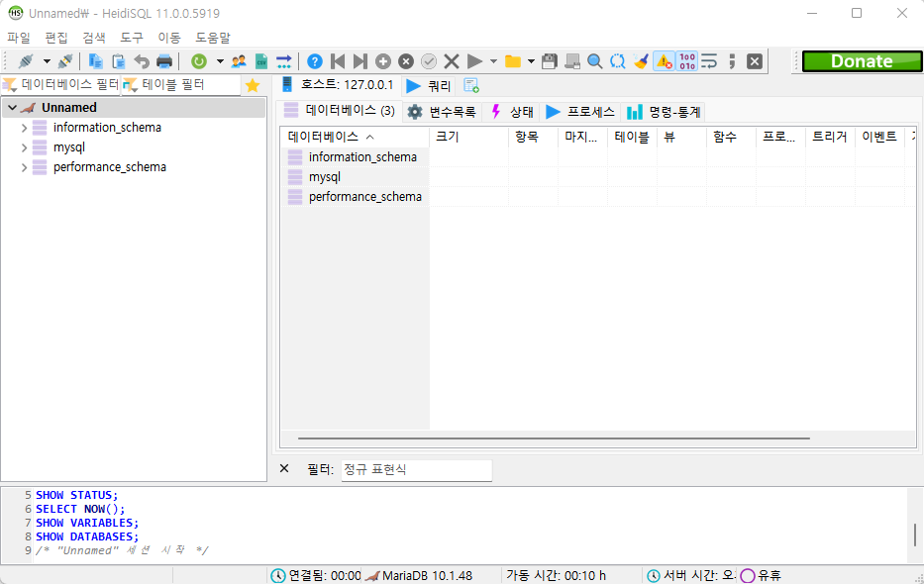Click the Copy icon in the toolbar
Screen dimensions: 924x584
click(95, 61)
